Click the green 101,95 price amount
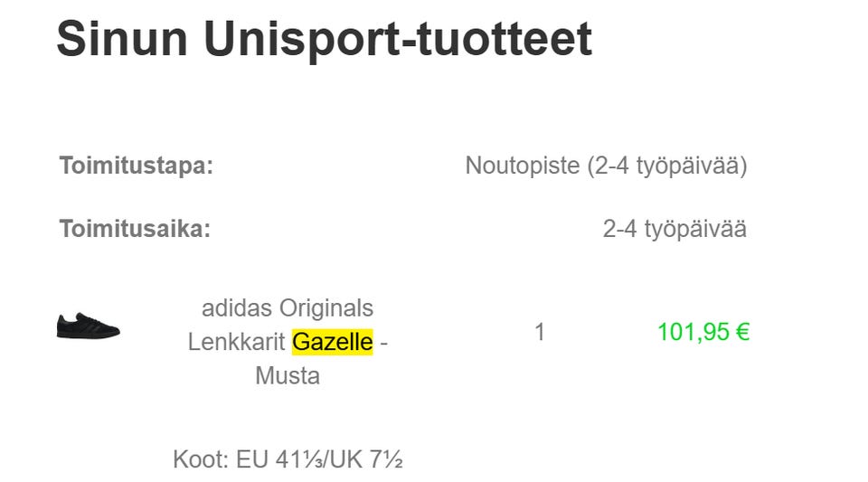The image size is (868, 482). [693, 332]
